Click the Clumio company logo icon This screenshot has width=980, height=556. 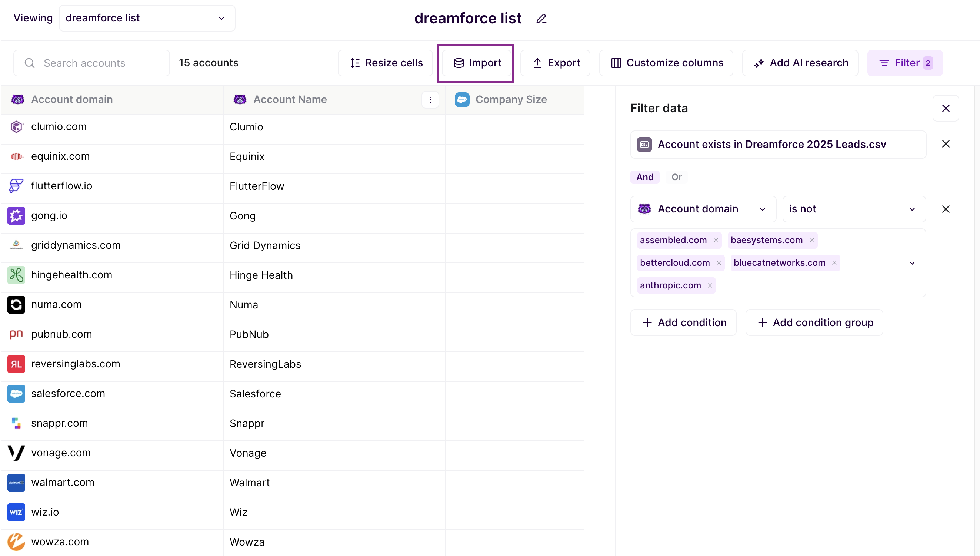point(16,127)
